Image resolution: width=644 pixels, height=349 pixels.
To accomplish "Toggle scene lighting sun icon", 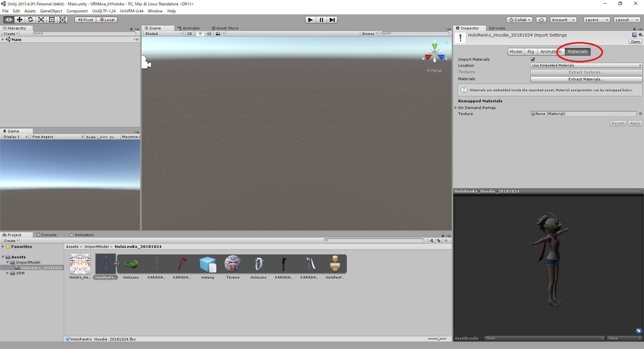I will pyautogui.click(x=200, y=34).
